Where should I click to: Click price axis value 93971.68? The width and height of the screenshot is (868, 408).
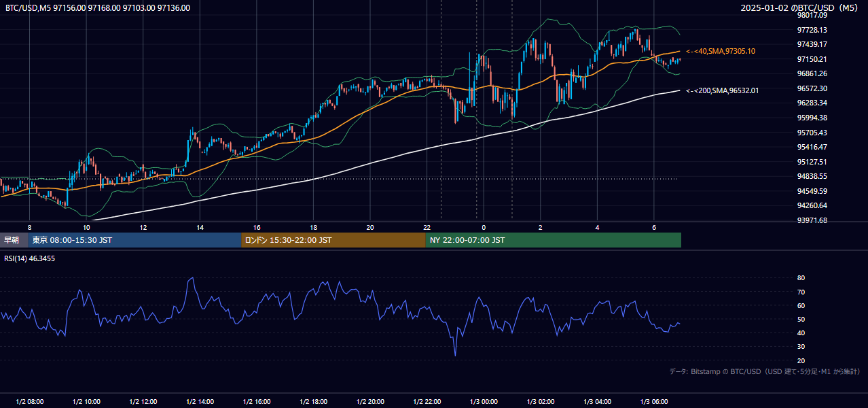tap(812, 220)
